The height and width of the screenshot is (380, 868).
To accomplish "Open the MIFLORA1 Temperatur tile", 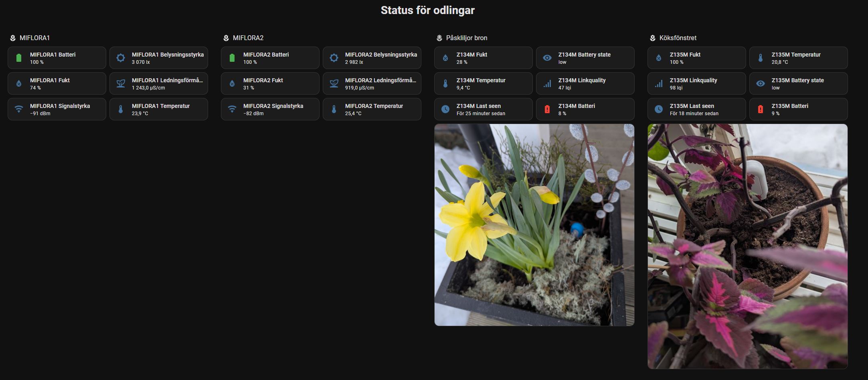I will [x=159, y=109].
